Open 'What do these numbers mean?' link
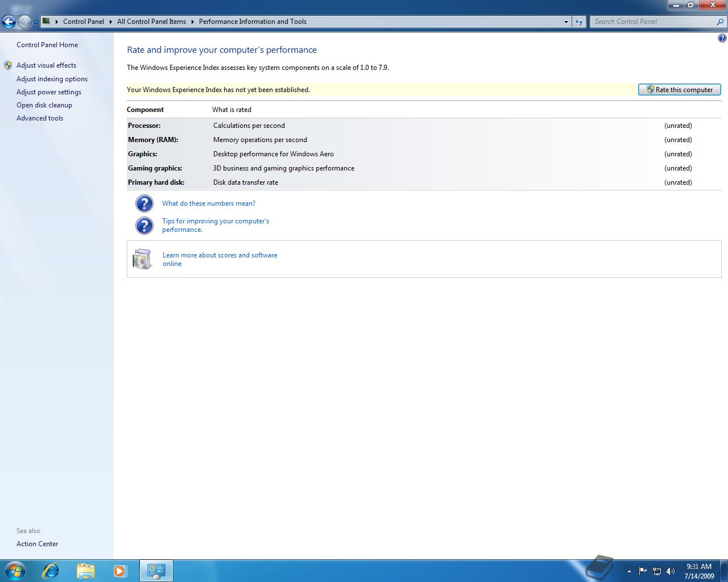Viewport: 728px width, 582px height. pyautogui.click(x=209, y=203)
